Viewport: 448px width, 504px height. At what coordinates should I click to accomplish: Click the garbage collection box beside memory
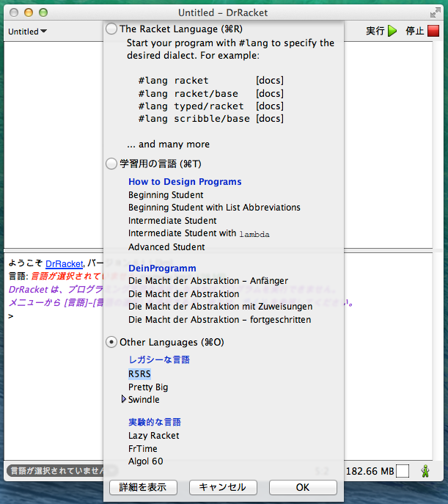403,471
